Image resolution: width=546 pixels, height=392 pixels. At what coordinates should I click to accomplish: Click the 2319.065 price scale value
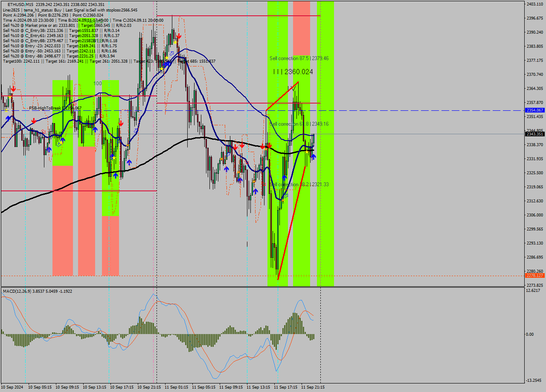(535, 187)
